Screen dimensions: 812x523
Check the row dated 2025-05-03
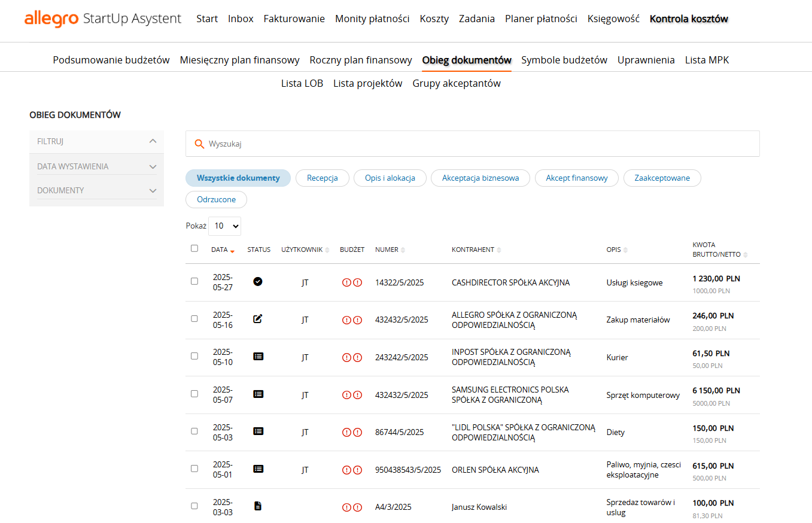tap(194, 431)
